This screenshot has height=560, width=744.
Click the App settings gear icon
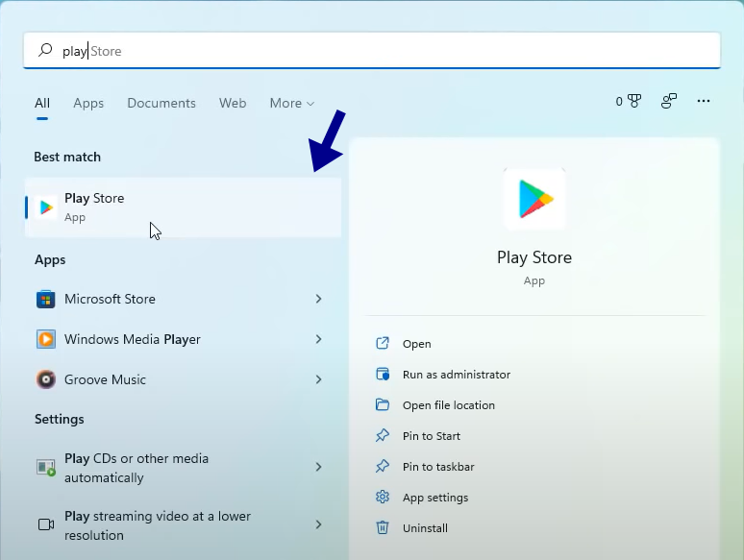(383, 497)
